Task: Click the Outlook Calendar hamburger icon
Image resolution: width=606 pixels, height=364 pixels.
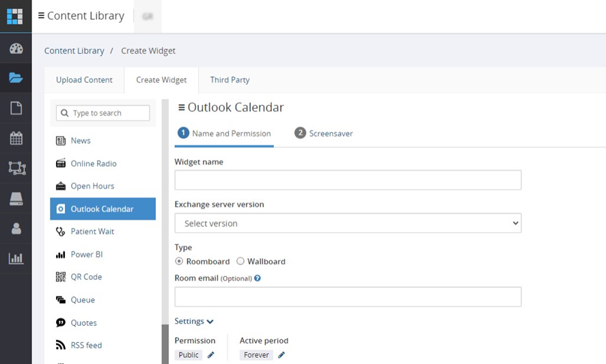Action: click(x=181, y=107)
